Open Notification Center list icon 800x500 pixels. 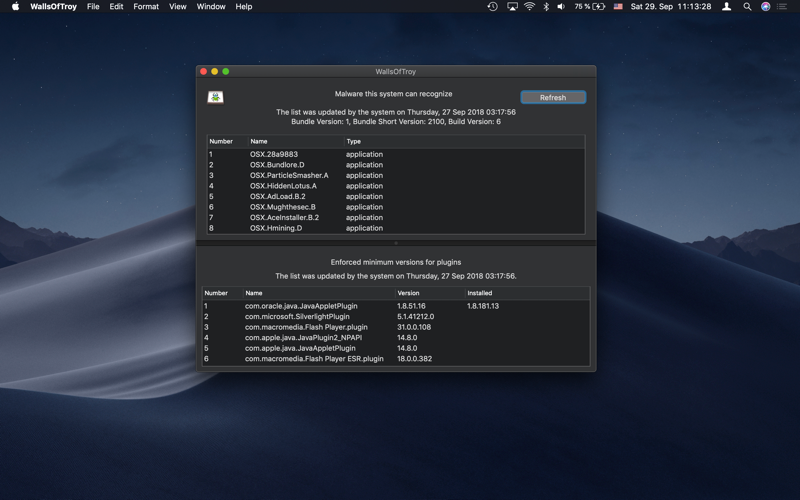click(x=782, y=7)
